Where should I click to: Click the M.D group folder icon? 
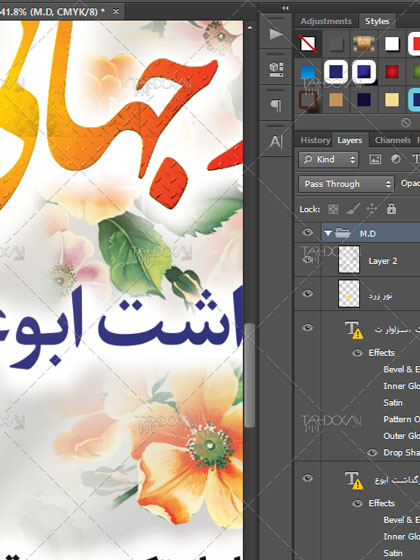tap(343, 233)
